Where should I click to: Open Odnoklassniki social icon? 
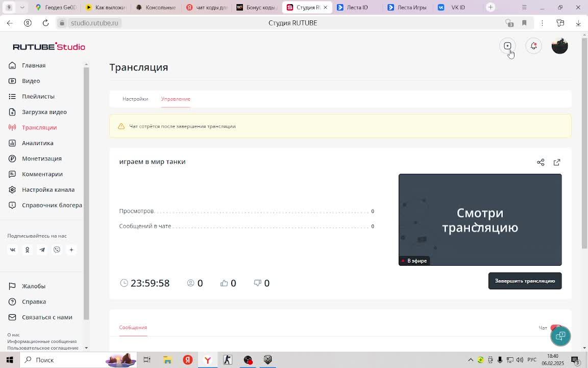pos(28,250)
